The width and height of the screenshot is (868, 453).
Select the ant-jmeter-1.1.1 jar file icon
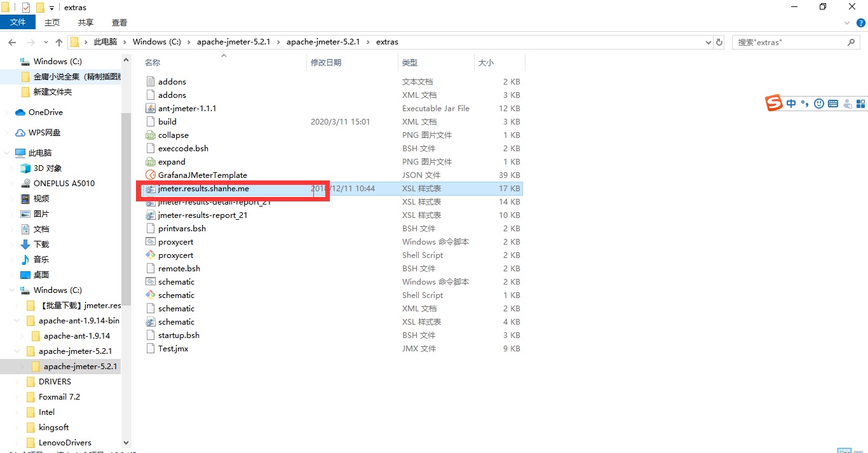click(x=151, y=108)
